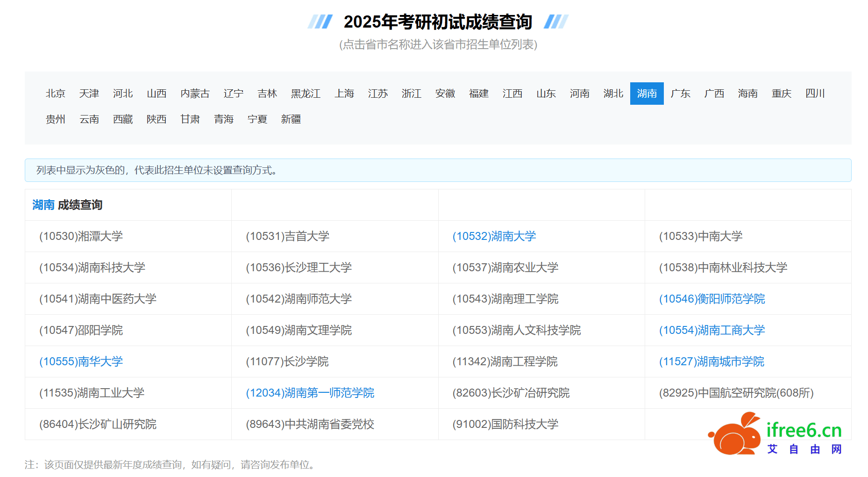Viewport: 868px width, 477px height.
Task: Open (11527)湖南城市学院 link
Action: 711,361
